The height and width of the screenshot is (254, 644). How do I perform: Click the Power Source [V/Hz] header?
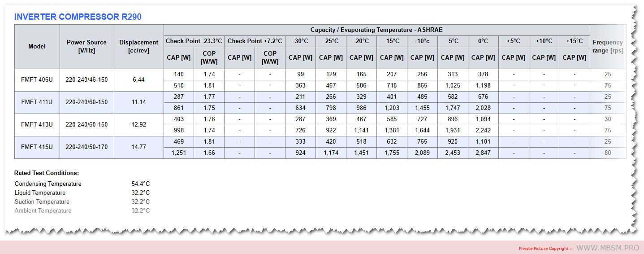(x=86, y=46)
